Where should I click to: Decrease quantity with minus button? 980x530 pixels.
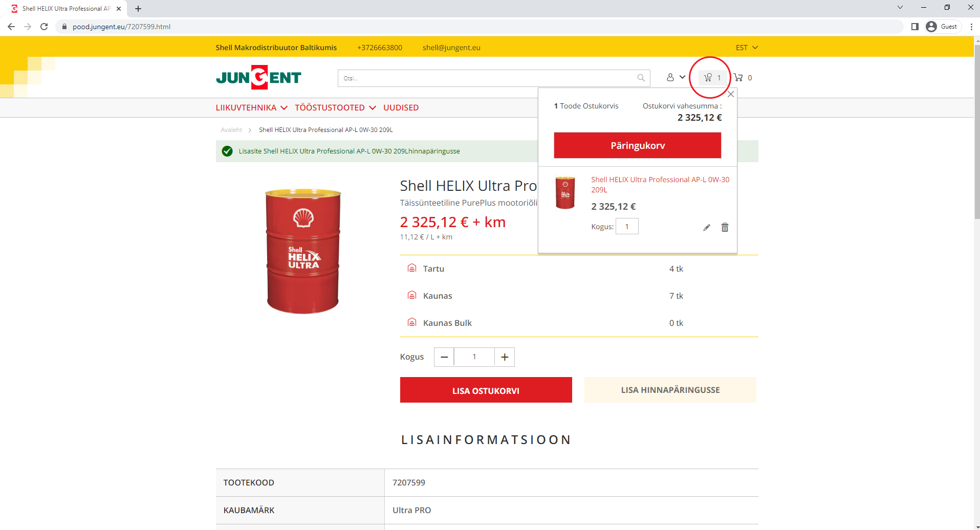(x=444, y=357)
